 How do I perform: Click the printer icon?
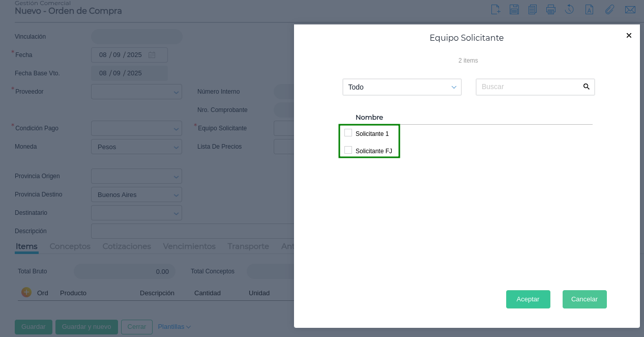(x=550, y=9)
